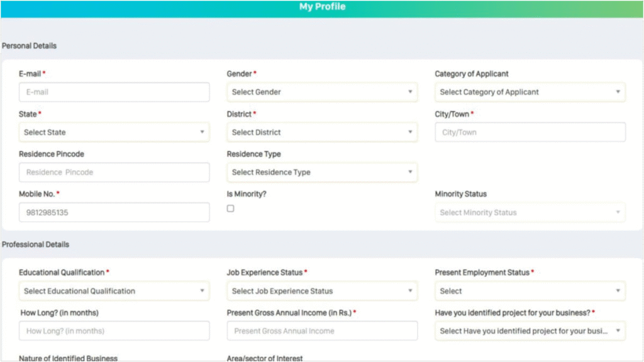This screenshot has height=362, width=644.
Task: Open the Job Experience Status dropdown
Action: (x=321, y=291)
